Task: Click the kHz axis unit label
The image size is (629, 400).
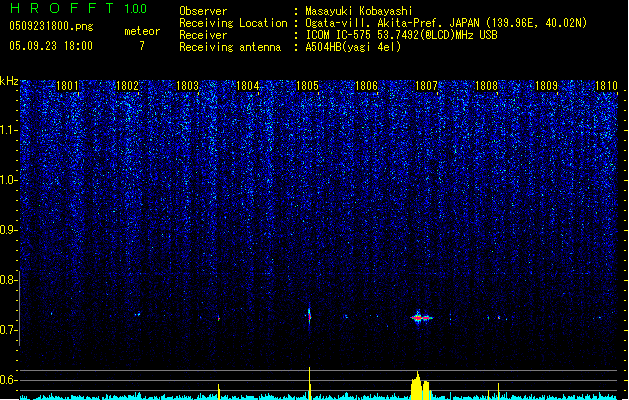Action: (9, 81)
